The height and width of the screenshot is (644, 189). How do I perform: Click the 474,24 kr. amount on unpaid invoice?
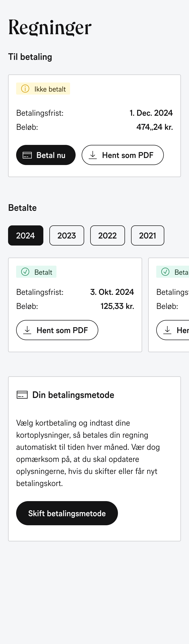(155, 127)
